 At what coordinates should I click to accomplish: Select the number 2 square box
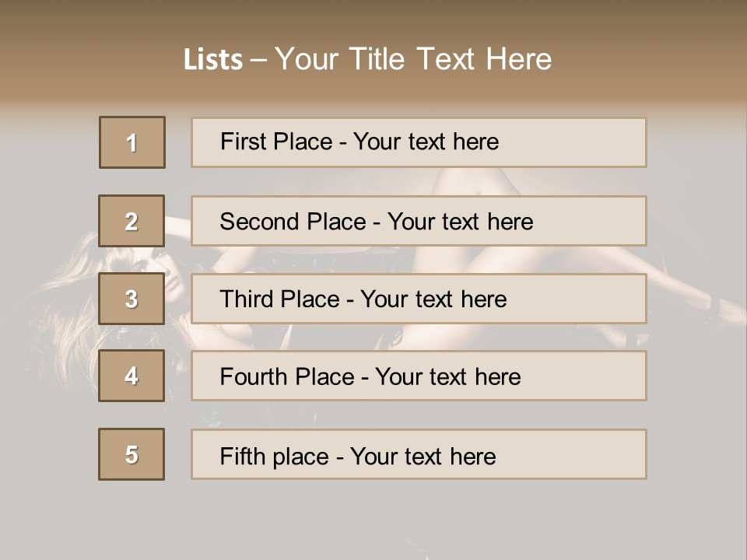pos(132,221)
